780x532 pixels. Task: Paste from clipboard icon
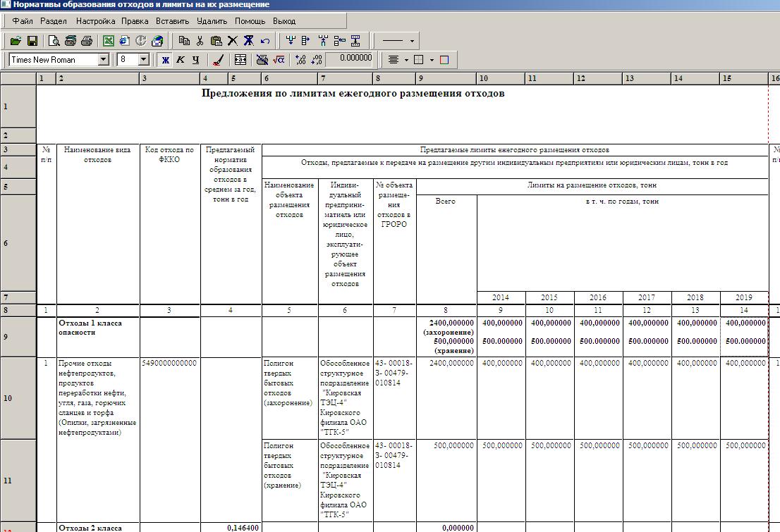(x=217, y=41)
